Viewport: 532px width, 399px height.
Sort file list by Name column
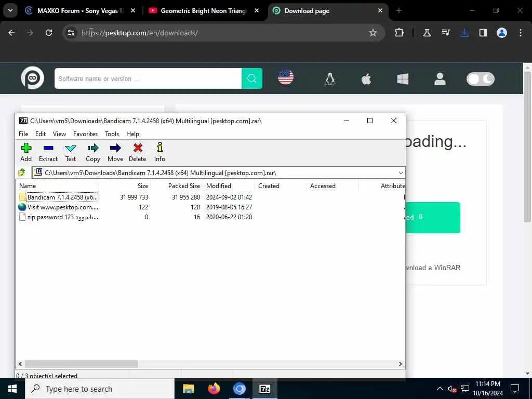click(58, 186)
